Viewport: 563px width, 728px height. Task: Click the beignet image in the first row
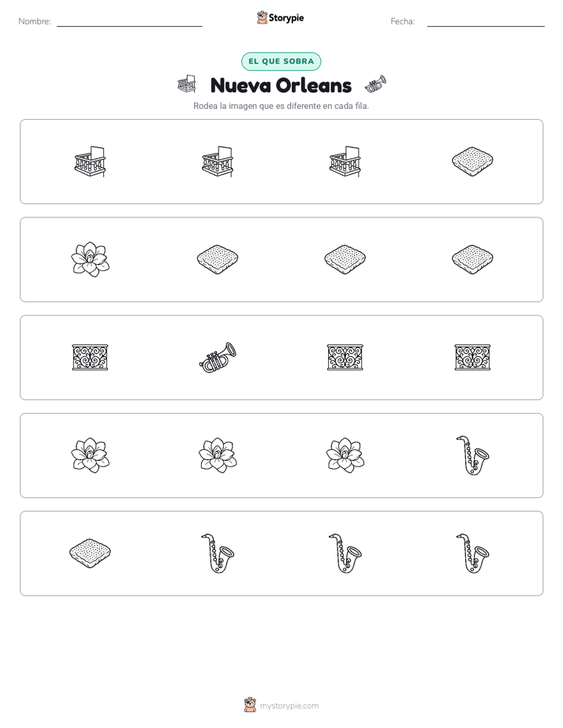[472, 162]
